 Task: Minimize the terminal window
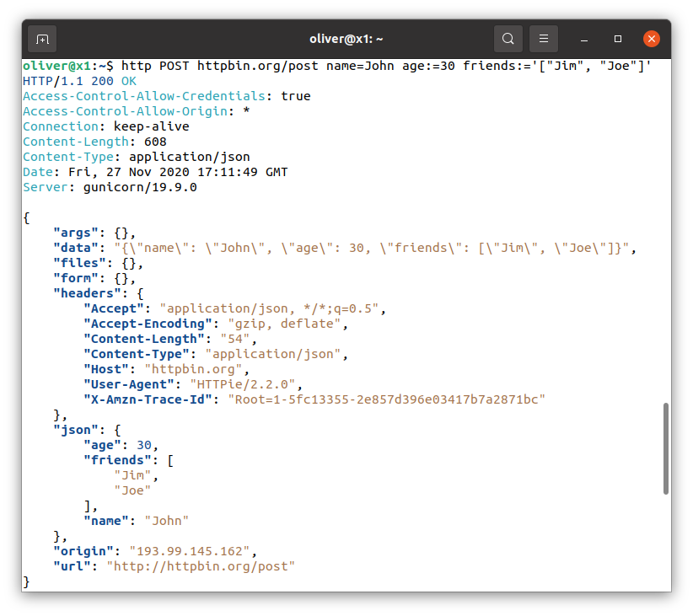pos(584,40)
